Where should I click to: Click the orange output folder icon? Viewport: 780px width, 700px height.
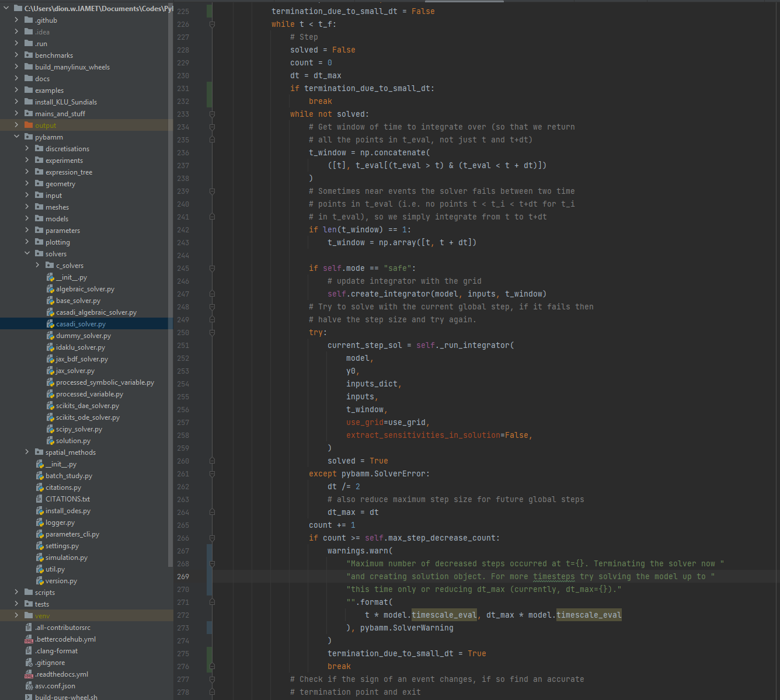(27, 125)
